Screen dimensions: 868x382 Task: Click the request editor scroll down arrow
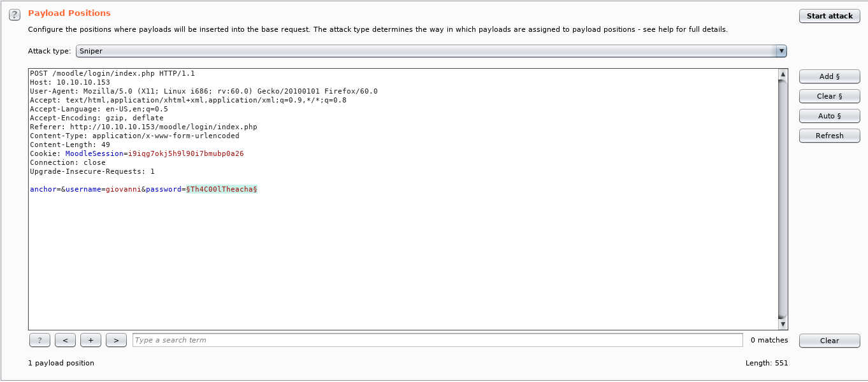tap(783, 324)
